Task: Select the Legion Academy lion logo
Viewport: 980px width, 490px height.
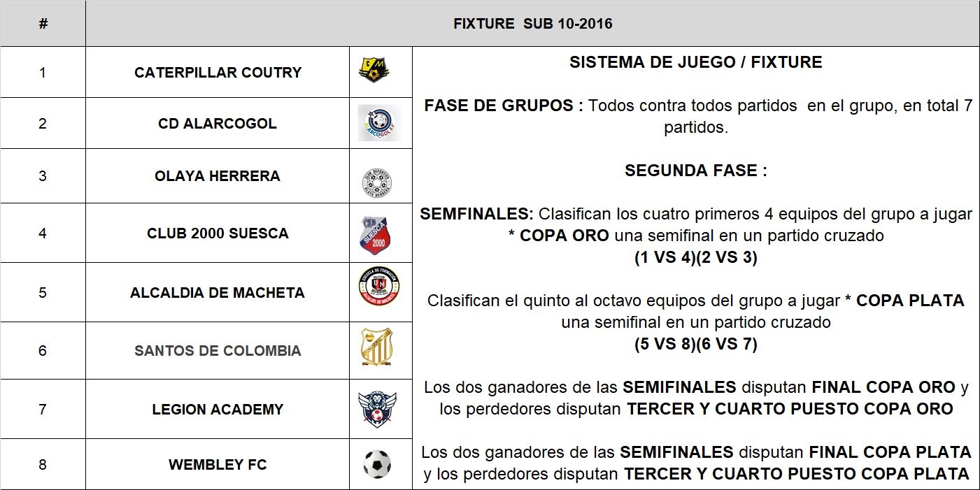Action: pos(377,410)
